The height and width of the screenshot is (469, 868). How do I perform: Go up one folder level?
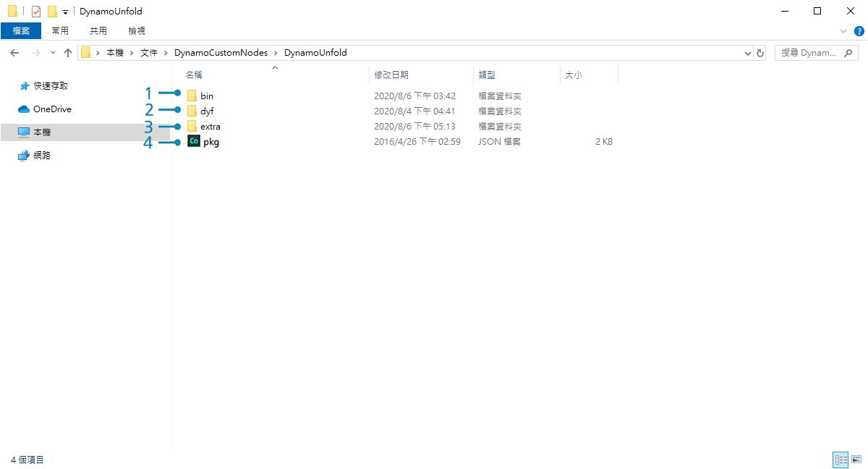point(68,53)
